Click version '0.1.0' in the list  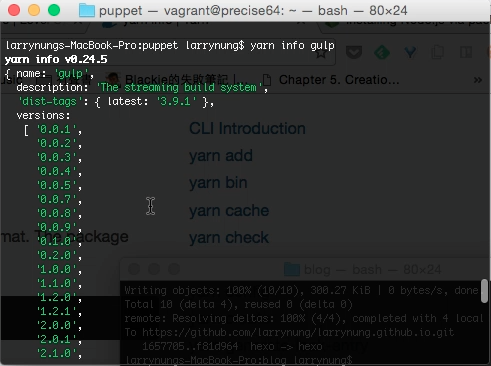pyautogui.click(x=57, y=241)
